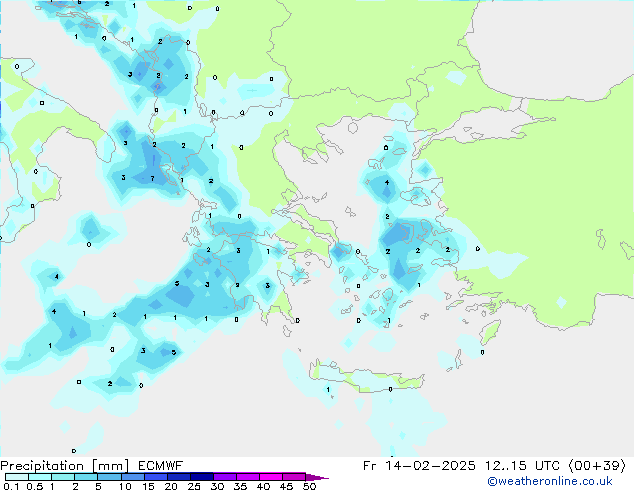Click the '(00+39)' forecast offset text

(x=598, y=466)
